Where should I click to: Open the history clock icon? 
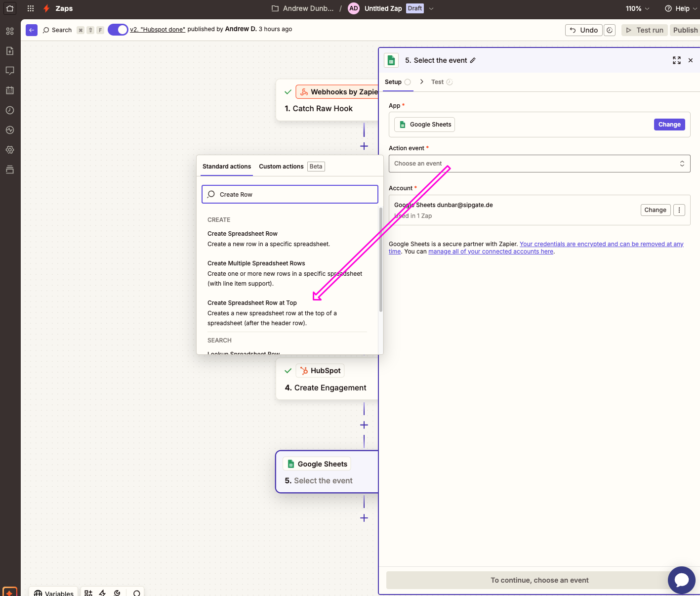(x=10, y=110)
